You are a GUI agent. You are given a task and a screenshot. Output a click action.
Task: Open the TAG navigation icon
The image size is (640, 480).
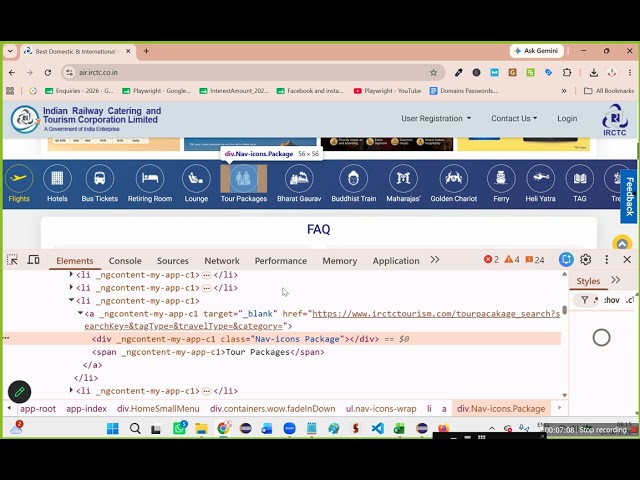tap(580, 178)
